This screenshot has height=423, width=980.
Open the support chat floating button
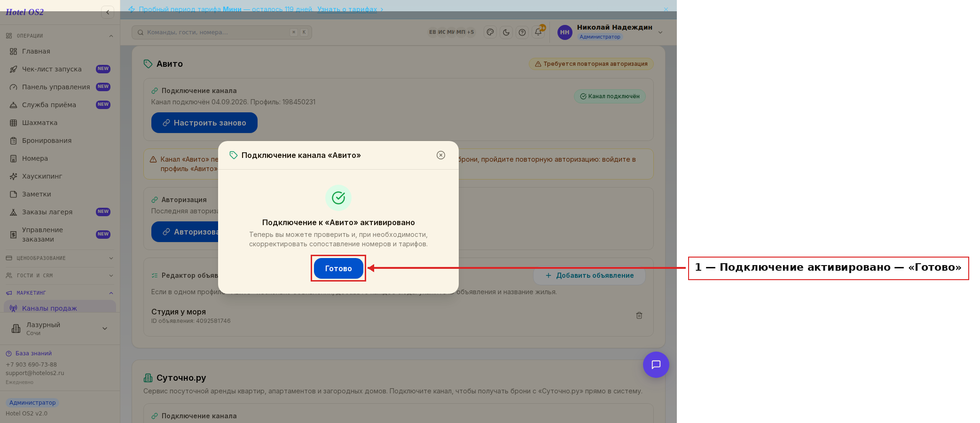[x=656, y=365]
